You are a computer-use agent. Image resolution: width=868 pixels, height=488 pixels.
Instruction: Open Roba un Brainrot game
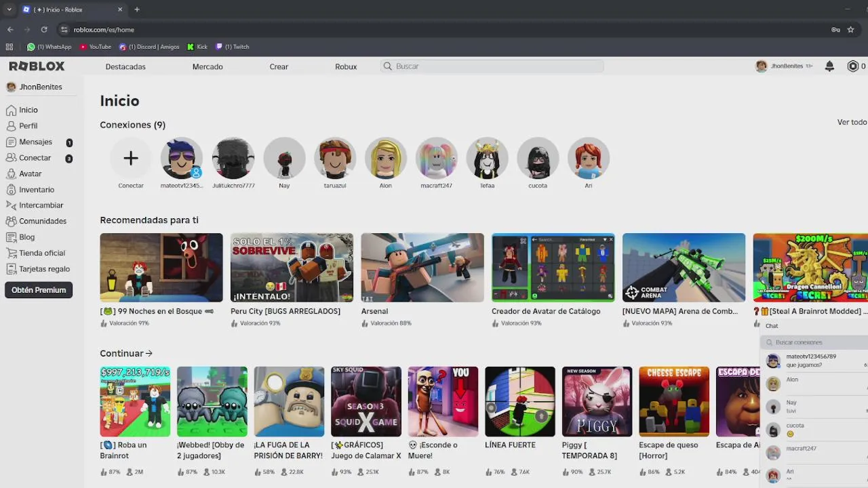point(135,402)
